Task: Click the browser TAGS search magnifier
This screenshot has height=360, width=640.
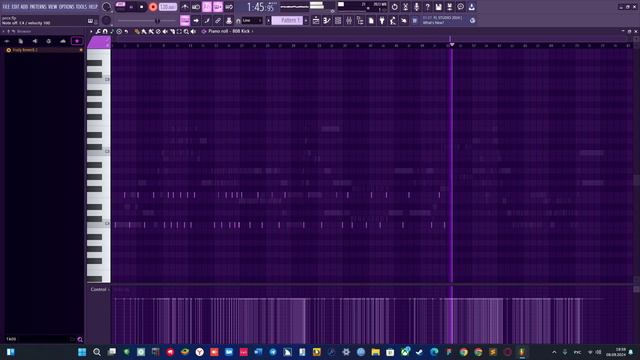Action: (80, 340)
